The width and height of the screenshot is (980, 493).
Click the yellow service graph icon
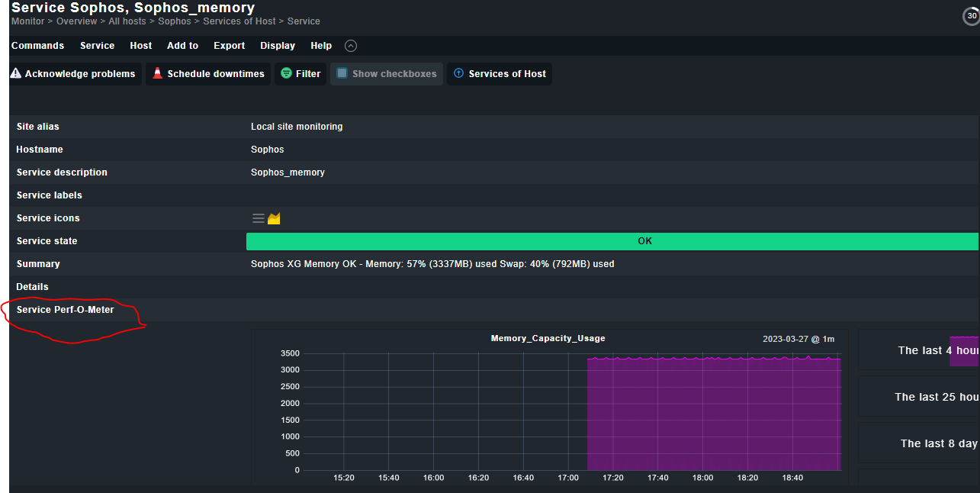click(274, 218)
